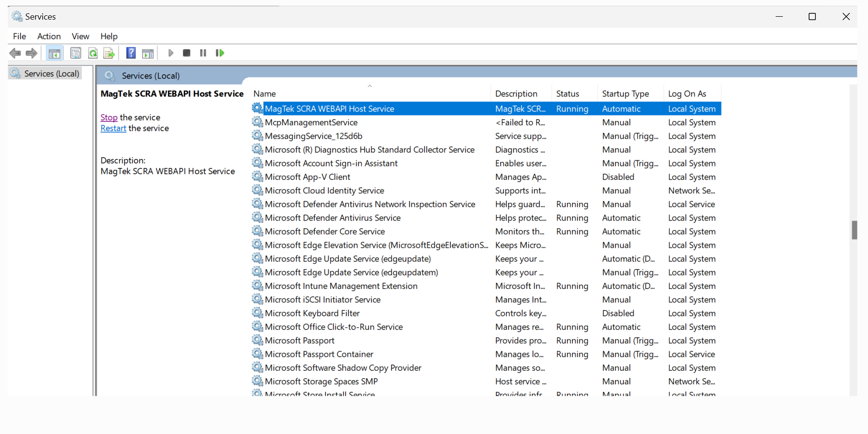Viewport: 868px width, 434px height.
Task: Click the Restart Service toolbar icon
Action: (x=220, y=53)
